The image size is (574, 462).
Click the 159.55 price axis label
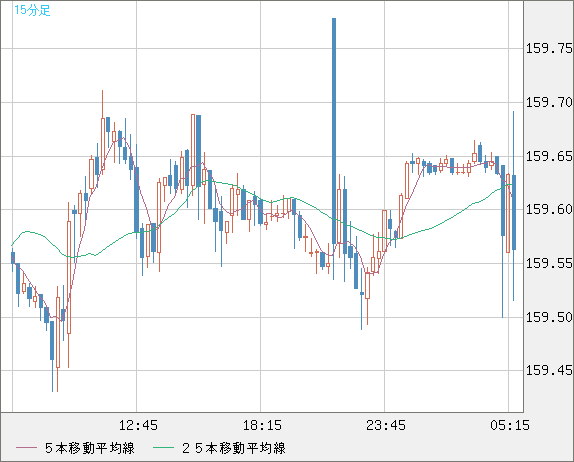549,263
